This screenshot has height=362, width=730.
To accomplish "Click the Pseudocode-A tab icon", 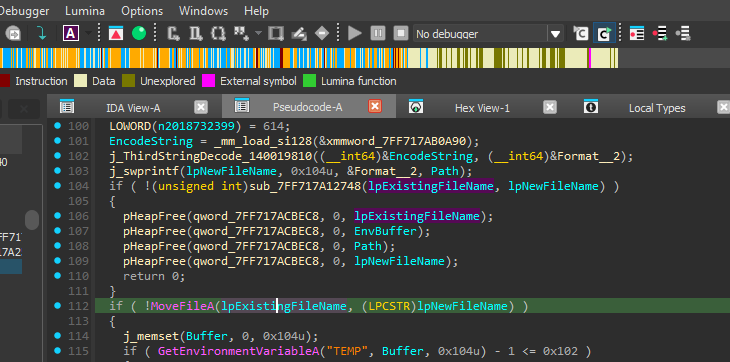I will 241,106.
